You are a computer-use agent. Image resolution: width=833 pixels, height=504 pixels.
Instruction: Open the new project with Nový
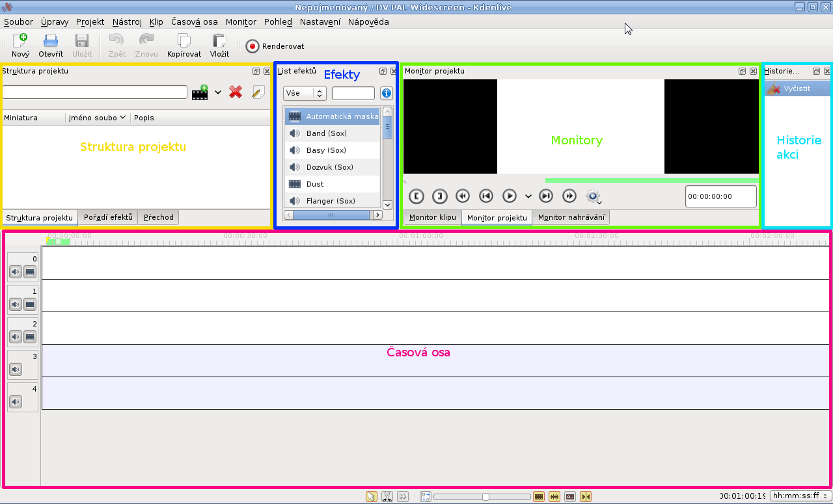point(20,46)
